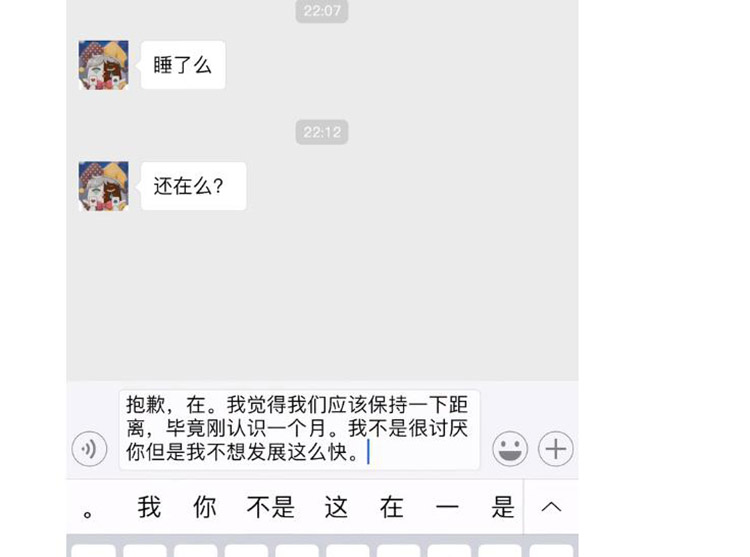Select the 睡了么 message bubble

click(183, 65)
